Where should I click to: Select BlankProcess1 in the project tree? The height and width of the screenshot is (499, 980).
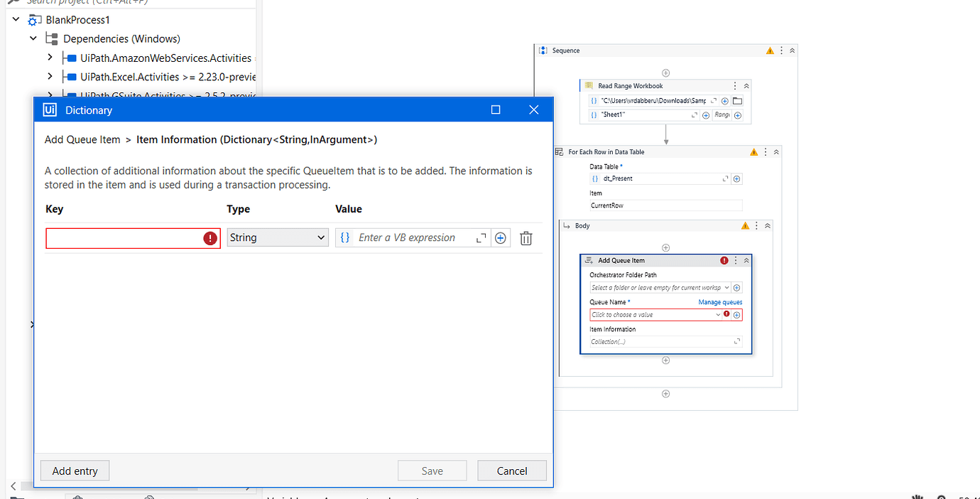click(x=77, y=20)
